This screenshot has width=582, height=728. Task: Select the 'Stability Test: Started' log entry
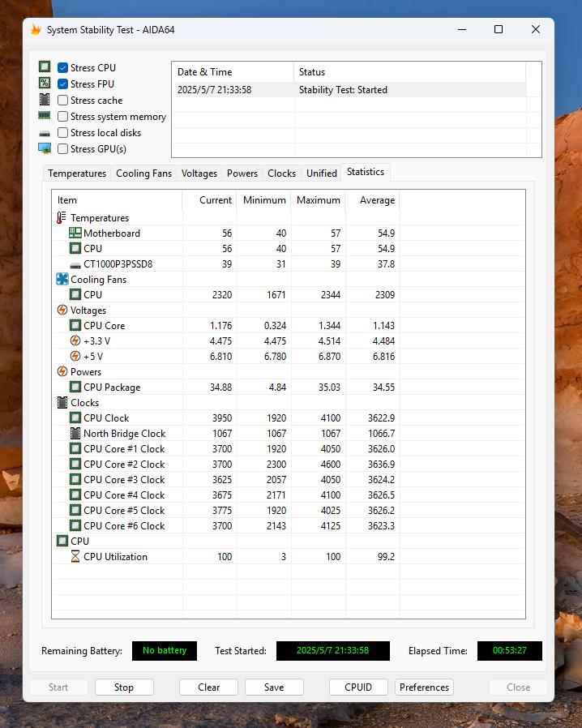349,90
